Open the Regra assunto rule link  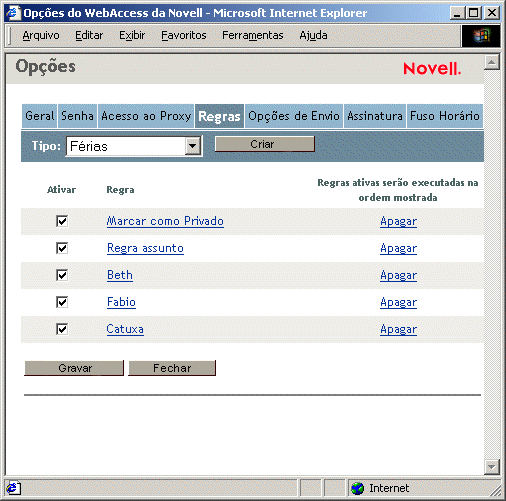[x=145, y=248]
